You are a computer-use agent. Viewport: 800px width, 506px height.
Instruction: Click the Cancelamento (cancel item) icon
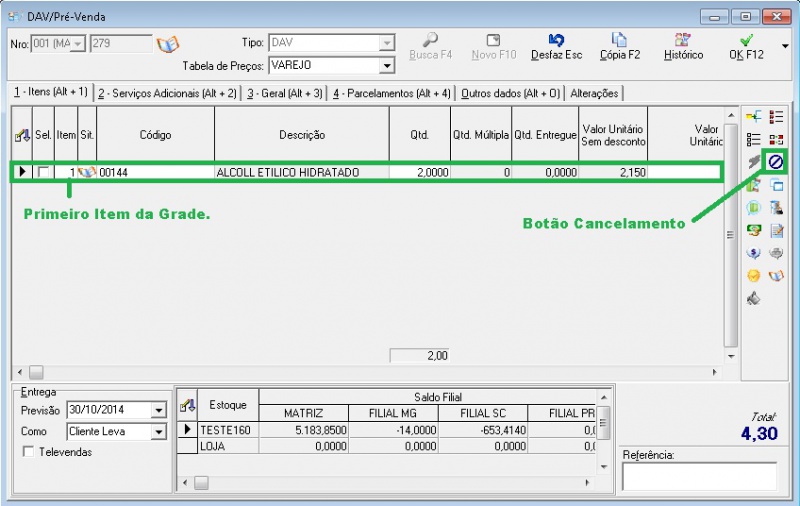click(776, 162)
